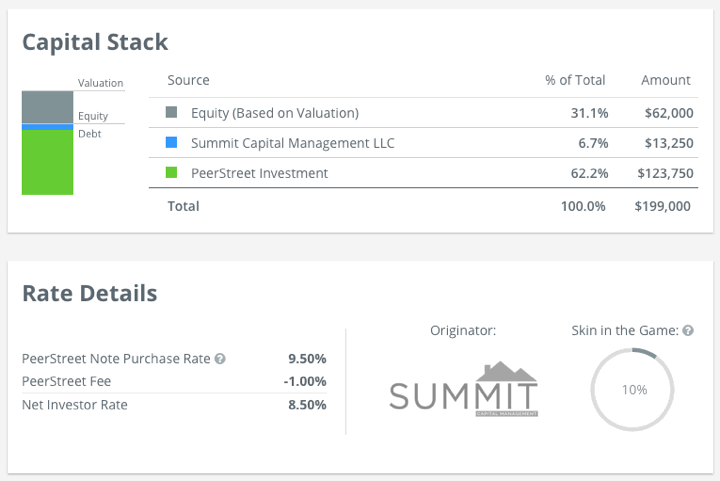Viewport: 720px width, 481px height.
Task: Click the gray Equity segment of the bar
Action: point(48,106)
